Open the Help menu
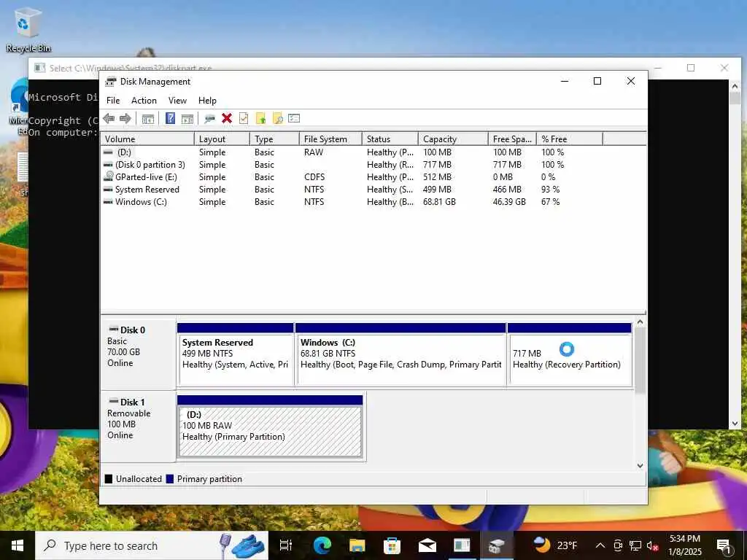 pyautogui.click(x=207, y=101)
